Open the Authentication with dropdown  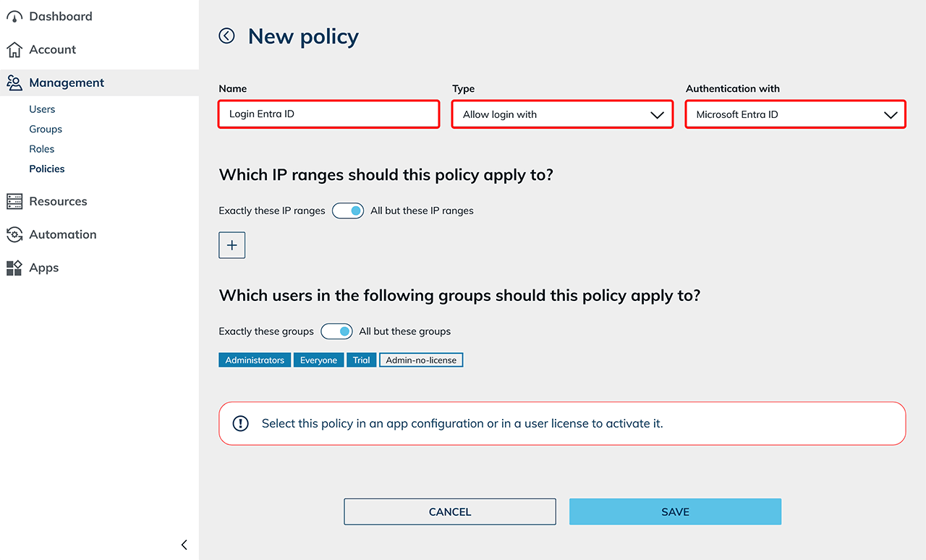796,114
